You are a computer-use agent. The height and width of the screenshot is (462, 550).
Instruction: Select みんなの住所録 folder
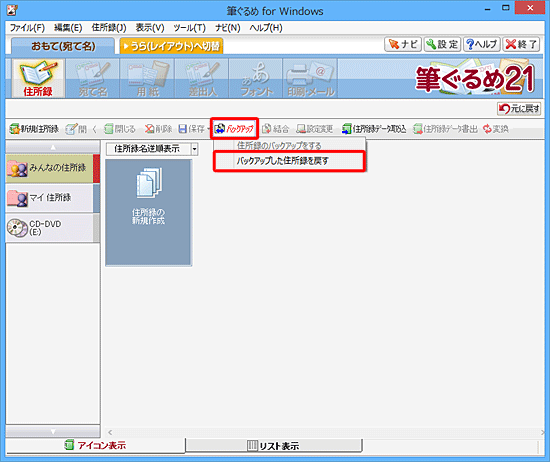[x=52, y=168]
